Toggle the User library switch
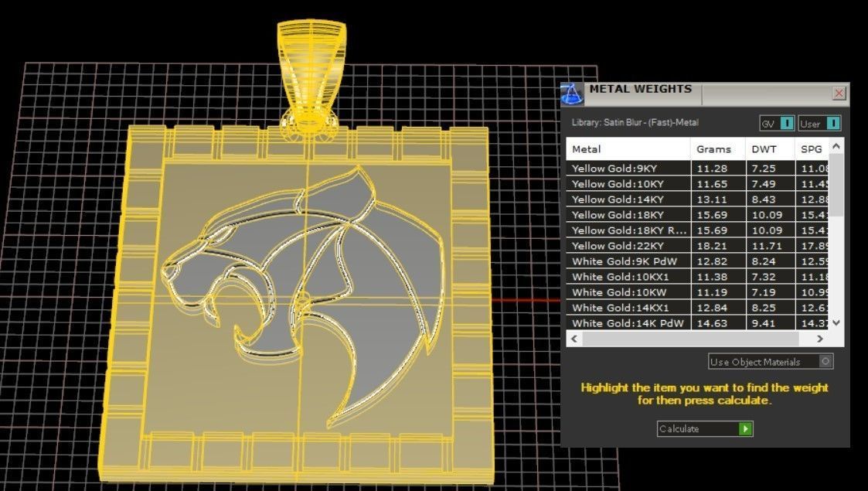 pos(833,123)
